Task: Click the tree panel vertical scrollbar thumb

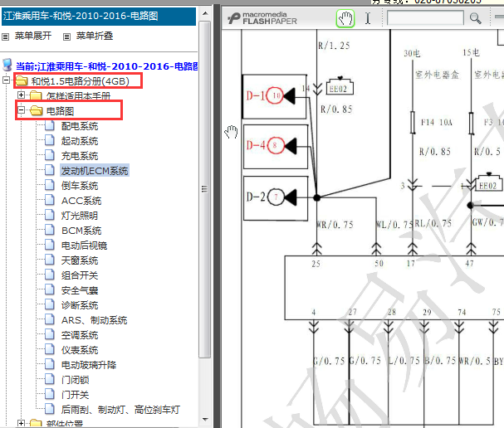Action: [205, 189]
